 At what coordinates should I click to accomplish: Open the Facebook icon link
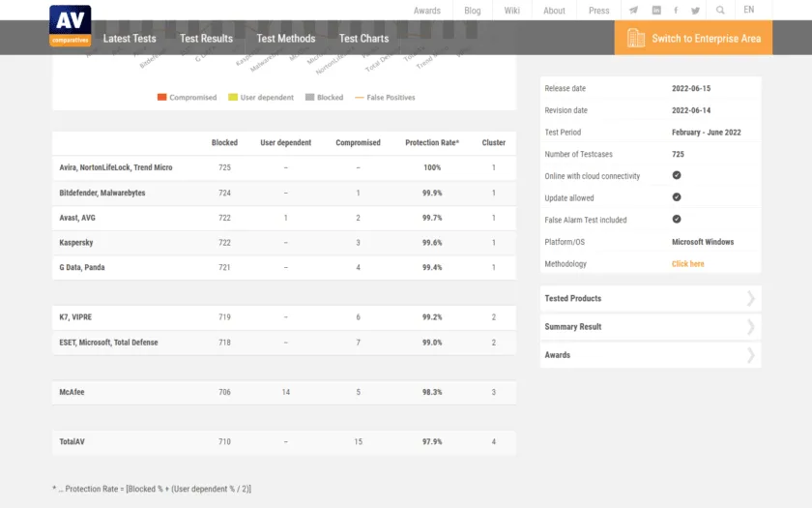click(x=676, y=11)
